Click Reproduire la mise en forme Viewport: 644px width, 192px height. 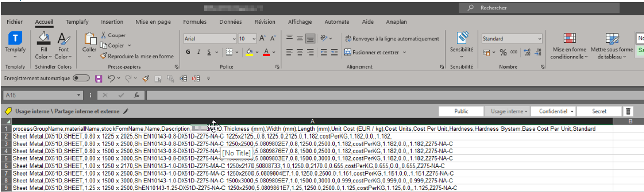coord(137,56)
